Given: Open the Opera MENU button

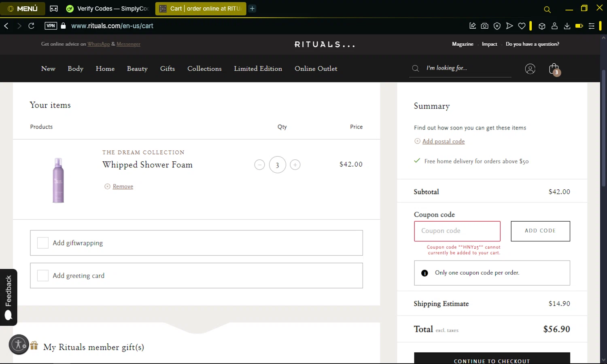Looking at the screenshot, I should [x=23, y=8].
